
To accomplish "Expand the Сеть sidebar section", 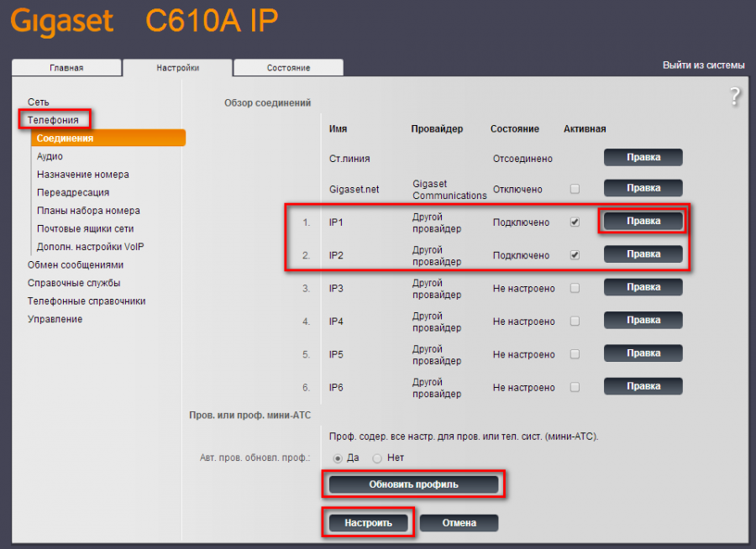I will [x=39, y=102].
